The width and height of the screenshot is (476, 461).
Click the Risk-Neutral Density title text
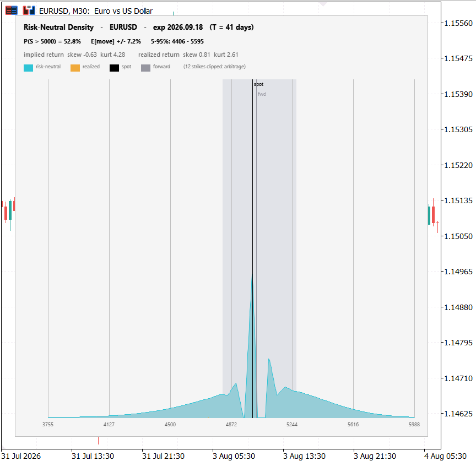pos(58,28)
